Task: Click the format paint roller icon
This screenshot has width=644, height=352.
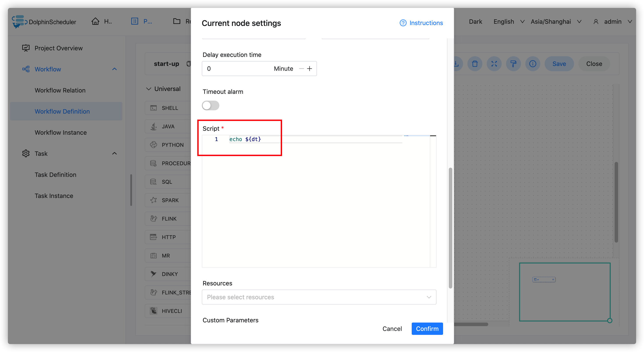Action: point(513,64)
